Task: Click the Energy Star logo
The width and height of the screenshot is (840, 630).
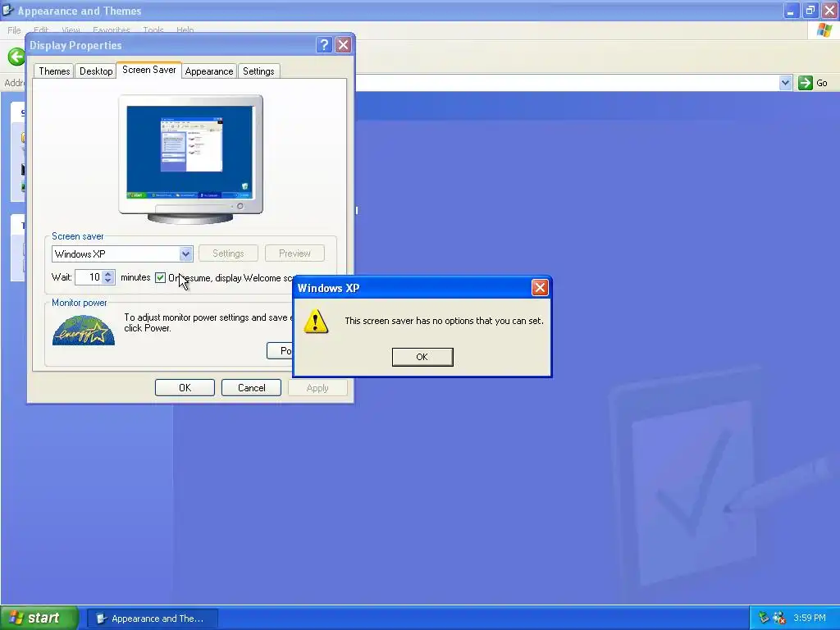Action: [x=84, y=330]
